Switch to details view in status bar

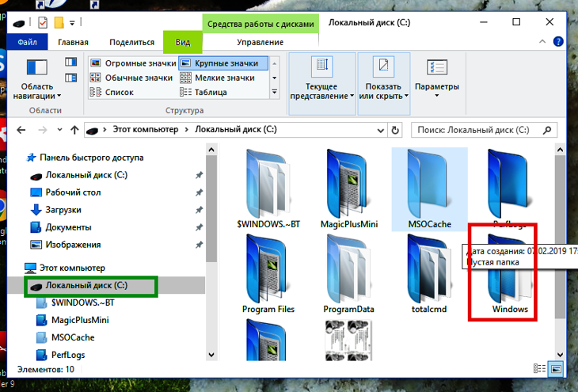click(x=539, y=368)
